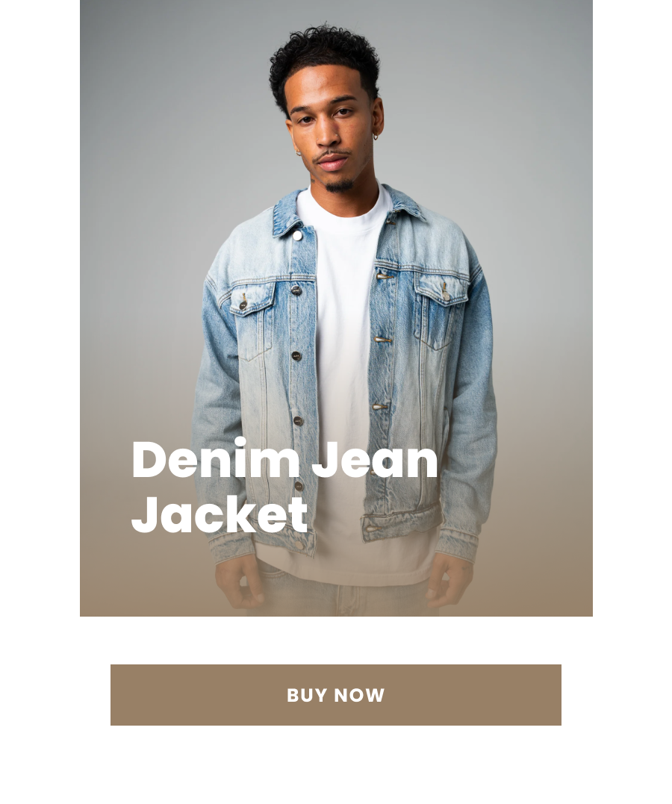
Task: Click the model's face in the photo
Action: [329, 134]
